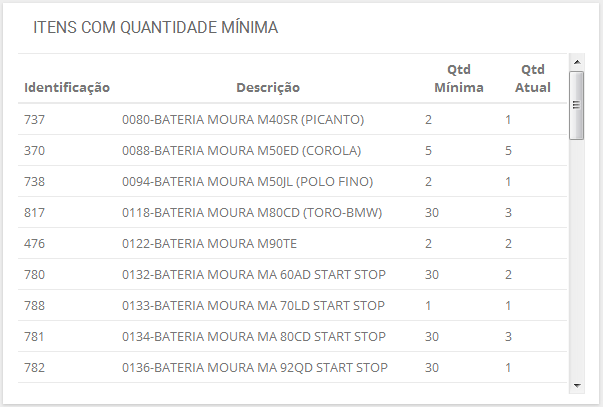
Task: Click the Qtd Atual column header
Action: click(x=533, y=78)
